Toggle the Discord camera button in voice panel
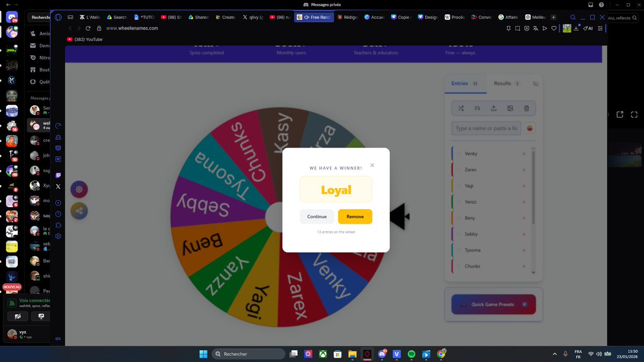644x362 pixels. pyautogui.click(x=18, y=316)
